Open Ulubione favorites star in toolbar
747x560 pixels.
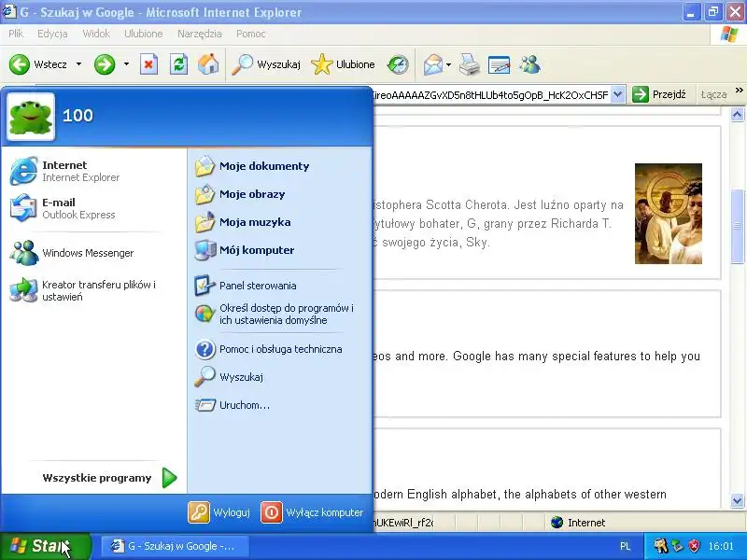[x=343, y=64]
